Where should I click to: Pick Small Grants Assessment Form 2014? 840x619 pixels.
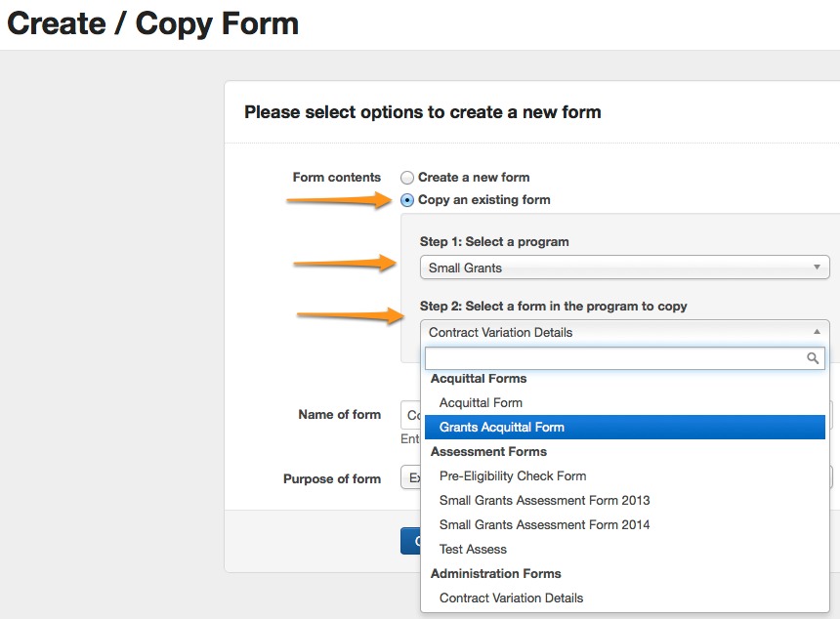pos(544,524)
